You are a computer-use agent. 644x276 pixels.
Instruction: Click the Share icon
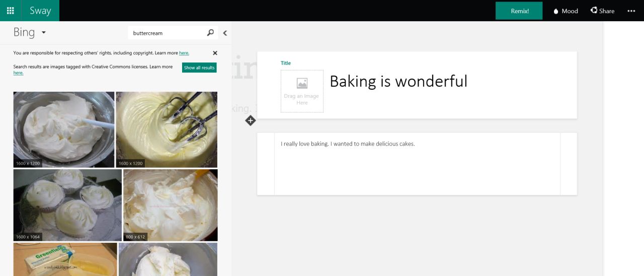point(594,10)
